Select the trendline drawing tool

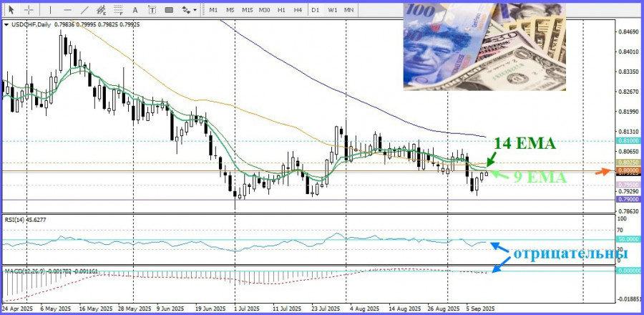coord(84,10)
